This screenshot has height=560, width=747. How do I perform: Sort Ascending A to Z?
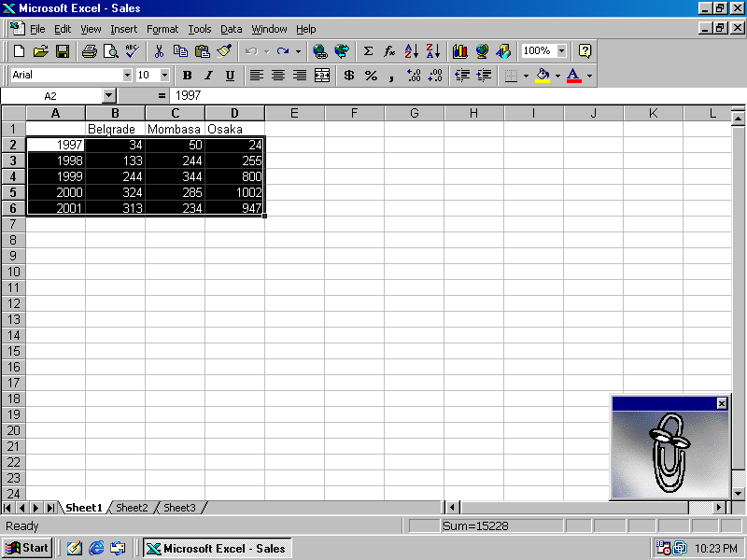click(x=412, y=51)
